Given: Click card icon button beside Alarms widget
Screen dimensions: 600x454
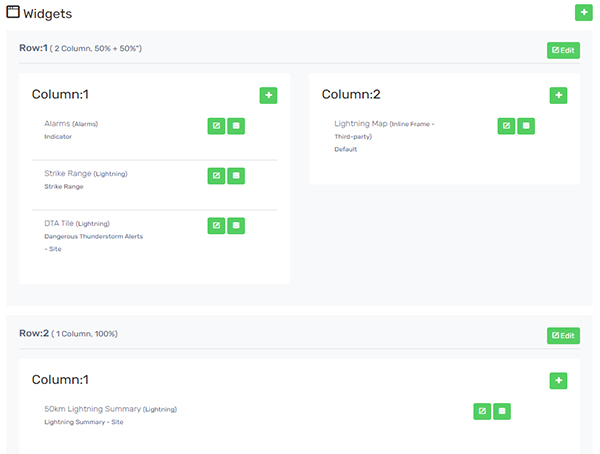Looking at the screenshot, I should (x=236, y=126).
